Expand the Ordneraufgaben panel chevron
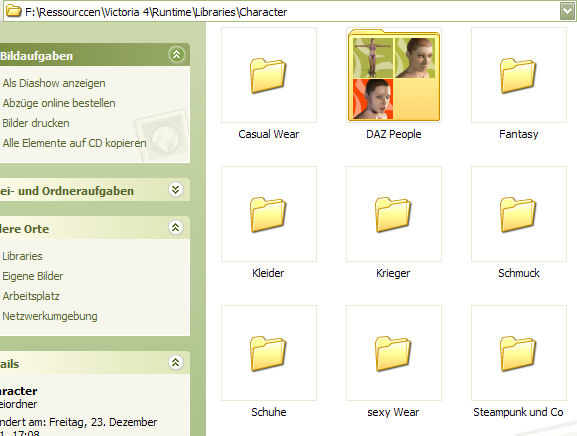The width and height of the screenshot is (577, 436). point(176,189)
